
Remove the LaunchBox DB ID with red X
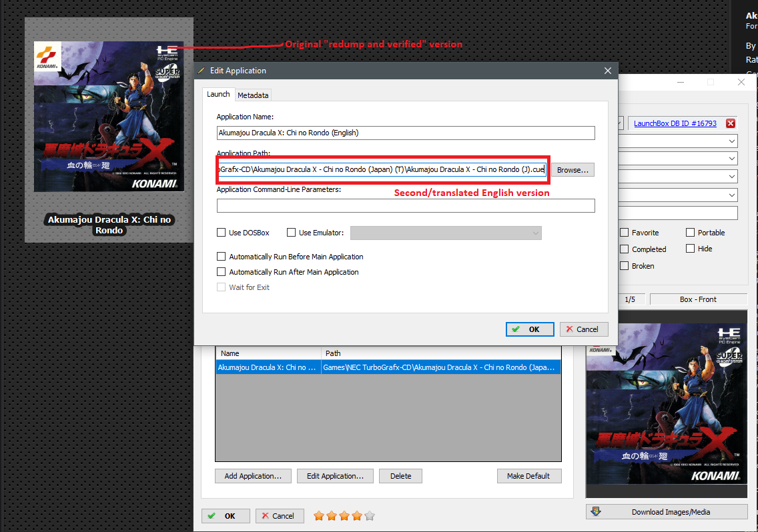pos(731,123)
